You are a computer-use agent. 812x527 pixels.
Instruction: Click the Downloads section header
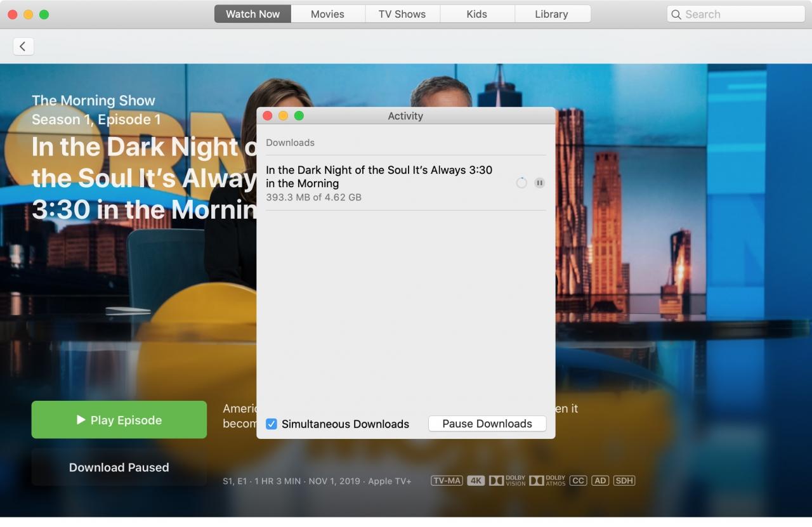click(x=290, y=143)
